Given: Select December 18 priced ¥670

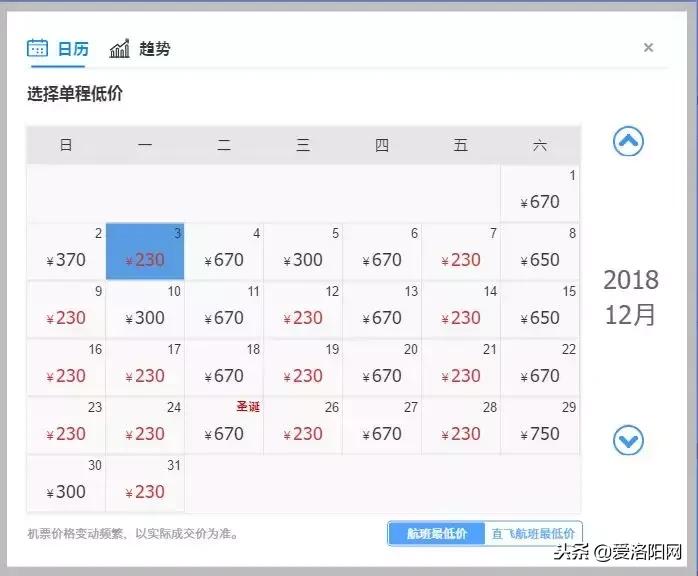Looking at the screenshot, I should click(224, 367).
